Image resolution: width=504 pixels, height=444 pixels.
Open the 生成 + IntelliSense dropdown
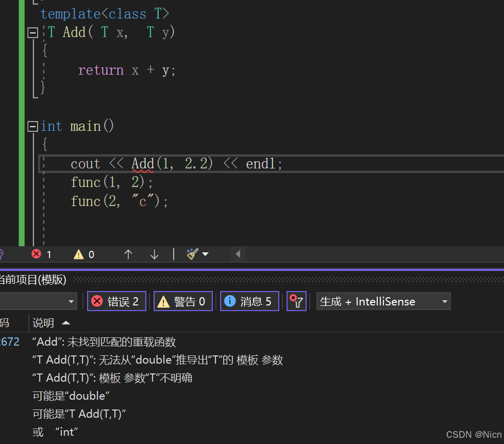383,301
